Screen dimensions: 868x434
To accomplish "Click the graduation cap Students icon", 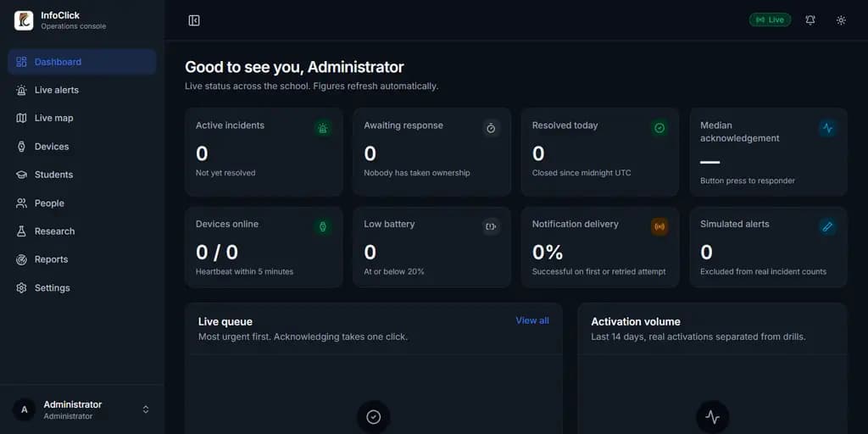I will [21, 175].
